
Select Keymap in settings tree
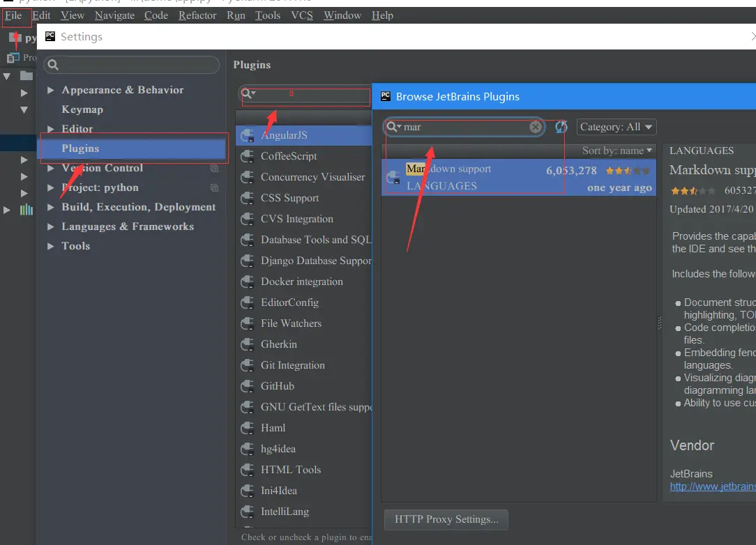(x=82, y=109)
